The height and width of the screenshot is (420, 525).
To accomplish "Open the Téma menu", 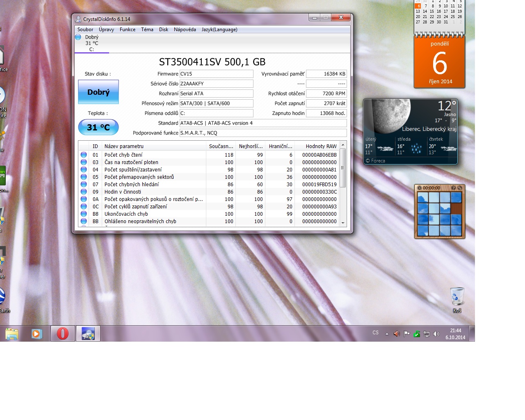I will pos(147,30).
